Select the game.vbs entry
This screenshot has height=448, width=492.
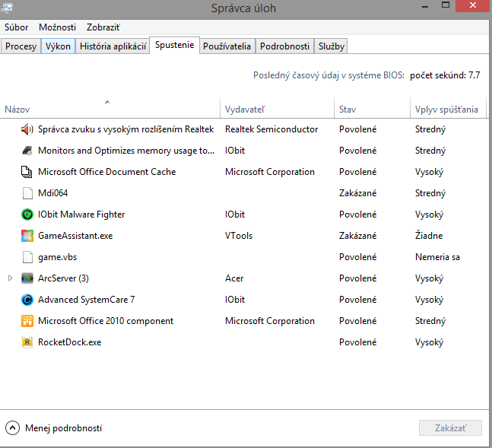click(x=244, y=257)
